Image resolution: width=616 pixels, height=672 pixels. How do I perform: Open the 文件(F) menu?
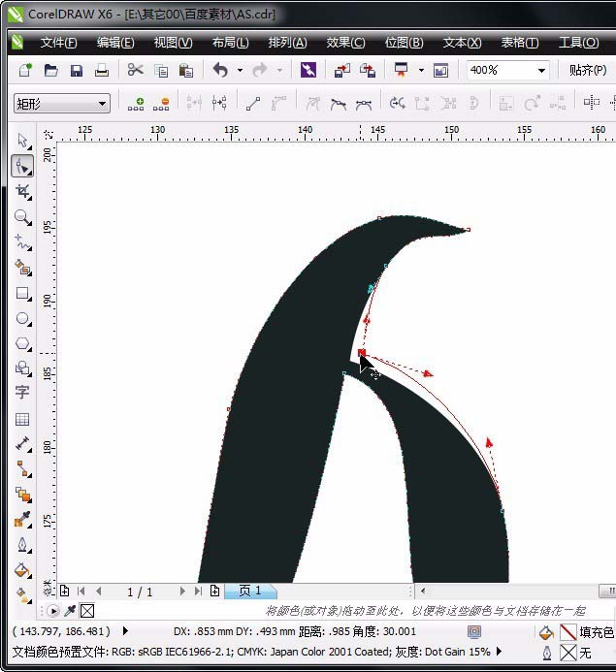[x=58, y=43]
